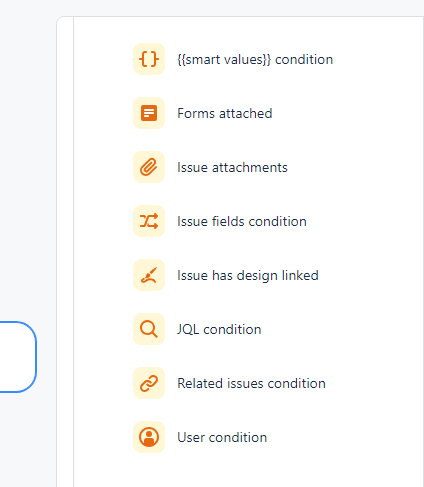Click the vertical divider beside the conditions list
The image size is (424, 487).
coord(73,252)
